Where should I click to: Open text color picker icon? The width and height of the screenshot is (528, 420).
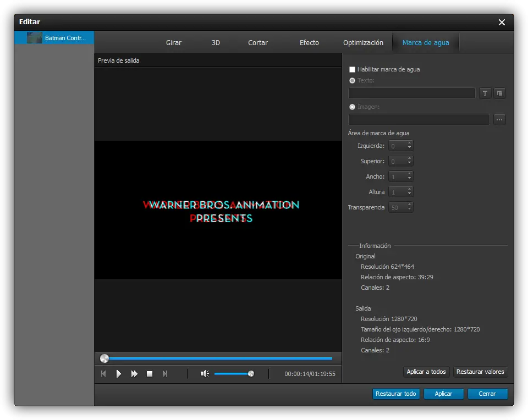(x=499, y=93)
